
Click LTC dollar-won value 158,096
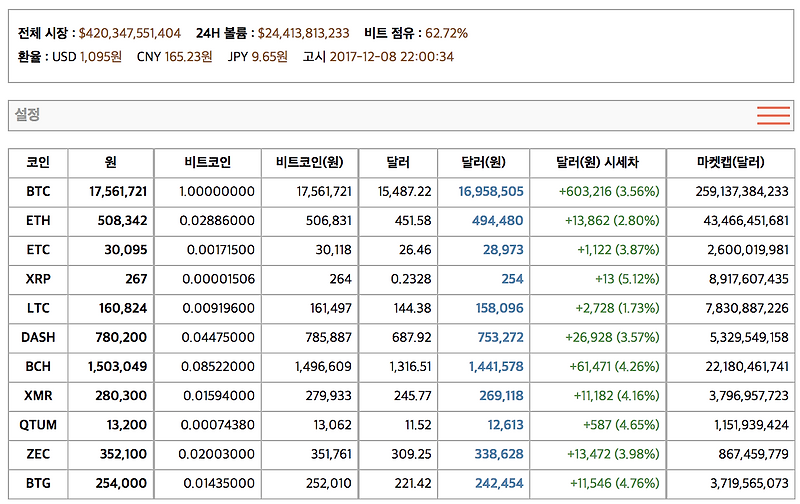point(499,308)
